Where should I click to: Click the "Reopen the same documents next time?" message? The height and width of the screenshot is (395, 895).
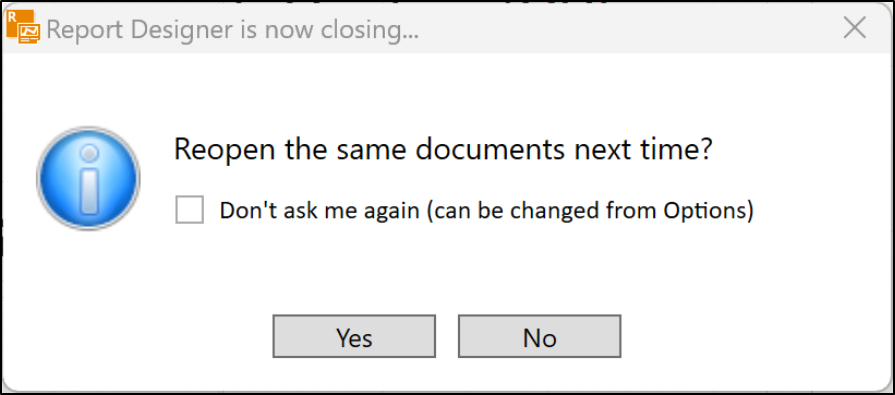tap(443, 150)
